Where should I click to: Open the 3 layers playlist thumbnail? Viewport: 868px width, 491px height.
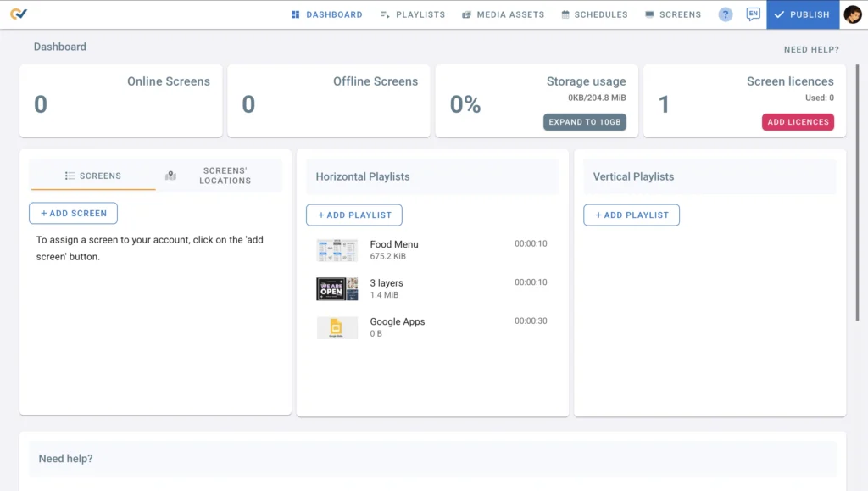pos(337,289)
